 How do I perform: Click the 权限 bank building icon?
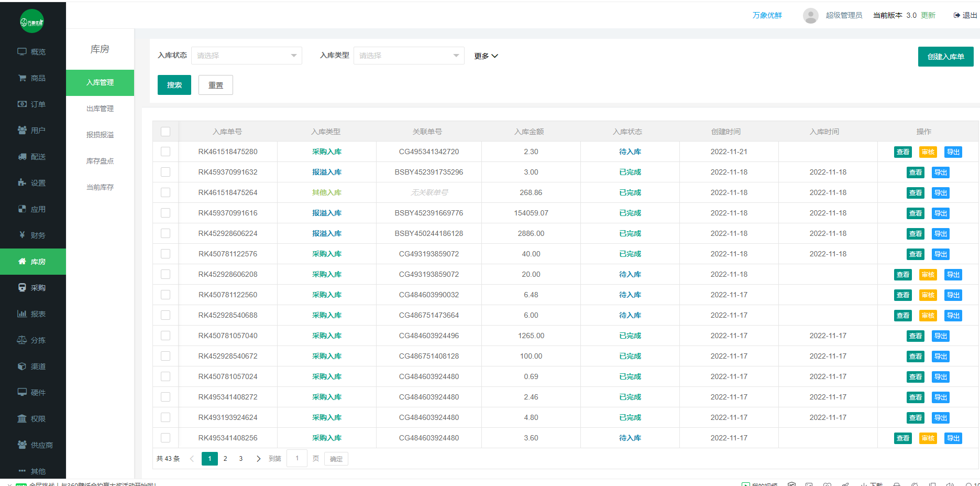coord(22,419)
